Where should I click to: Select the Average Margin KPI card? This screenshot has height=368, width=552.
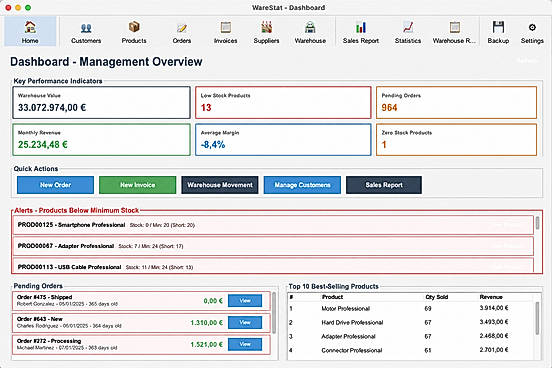[283, 139]
